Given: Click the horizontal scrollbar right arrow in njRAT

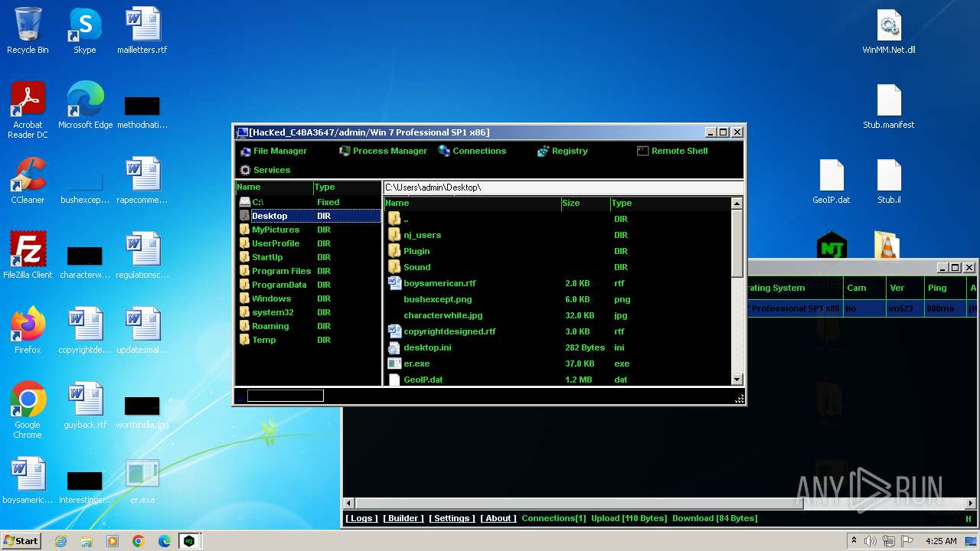Looking at the screenshot, I should 971,503.
